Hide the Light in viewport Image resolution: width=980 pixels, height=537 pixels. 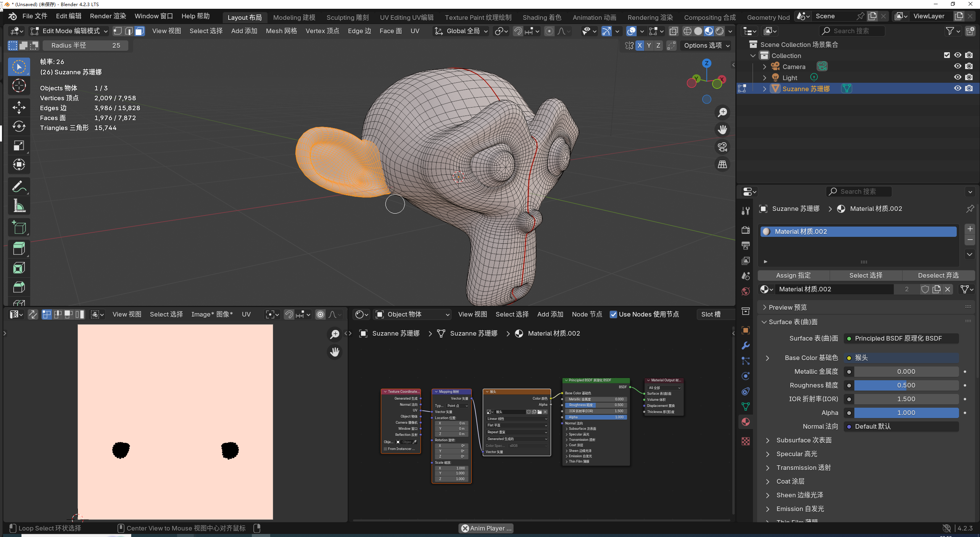tap(957, 77)
